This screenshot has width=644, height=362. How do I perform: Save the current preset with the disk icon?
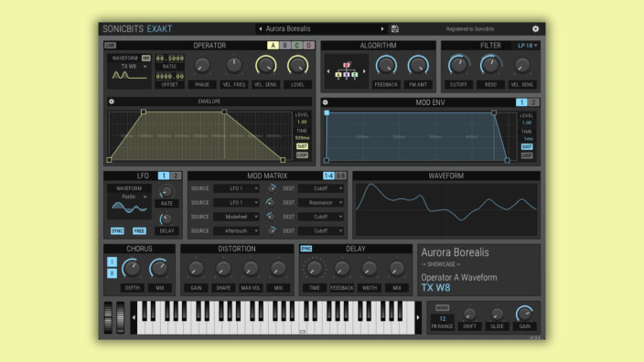394,28
